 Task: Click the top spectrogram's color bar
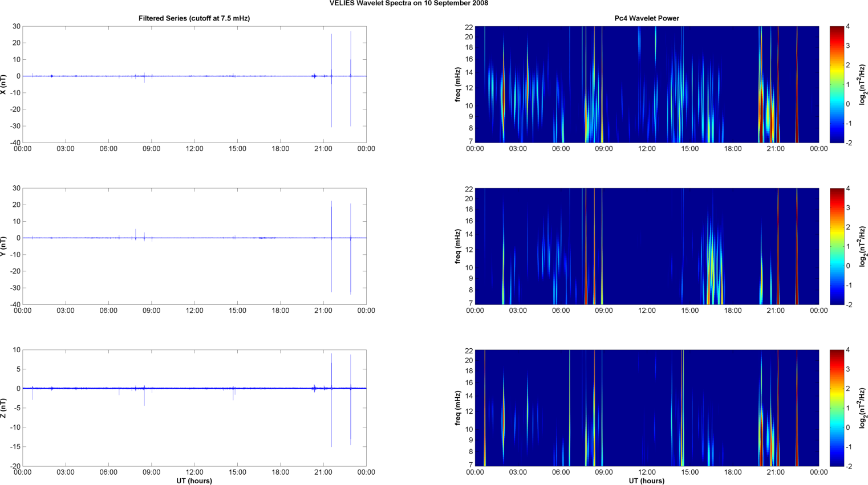[x=836, y=84]
